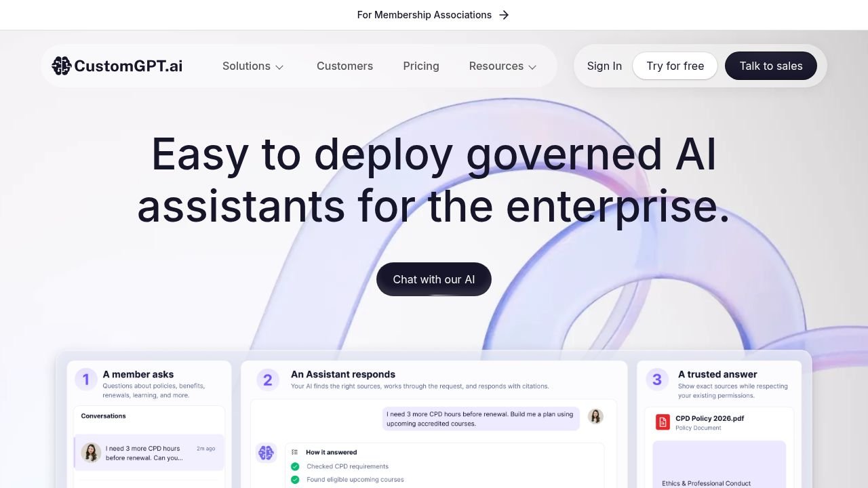Click the Talk to sales button
Screen dimensions: 868x488
[771, 66]
